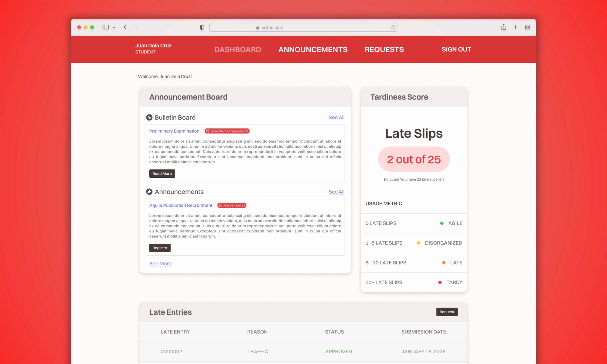
Task: Click the browser sidebar toggle icon
Action: [x=106, y=27]
